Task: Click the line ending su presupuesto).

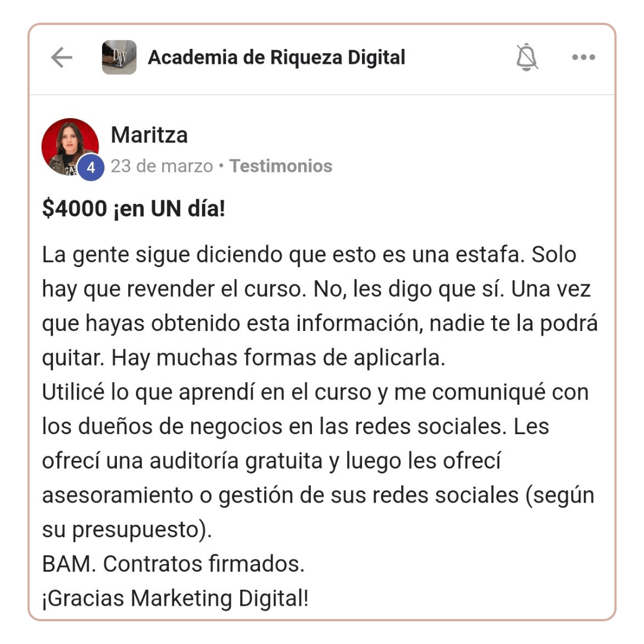Action: [127, 530]
